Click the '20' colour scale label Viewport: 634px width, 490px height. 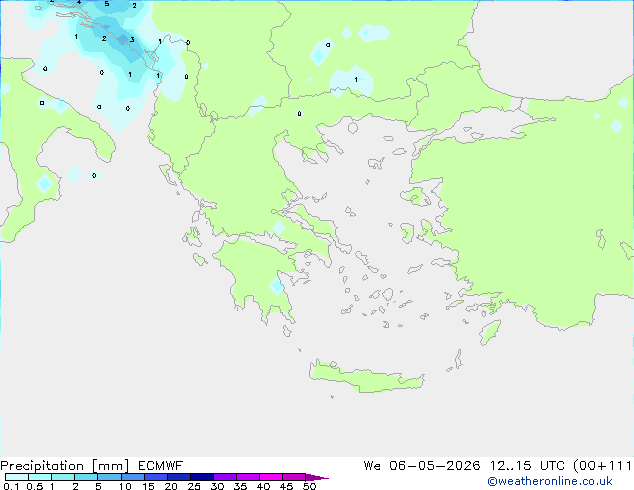pyautogui.click(x=171, y=486)
